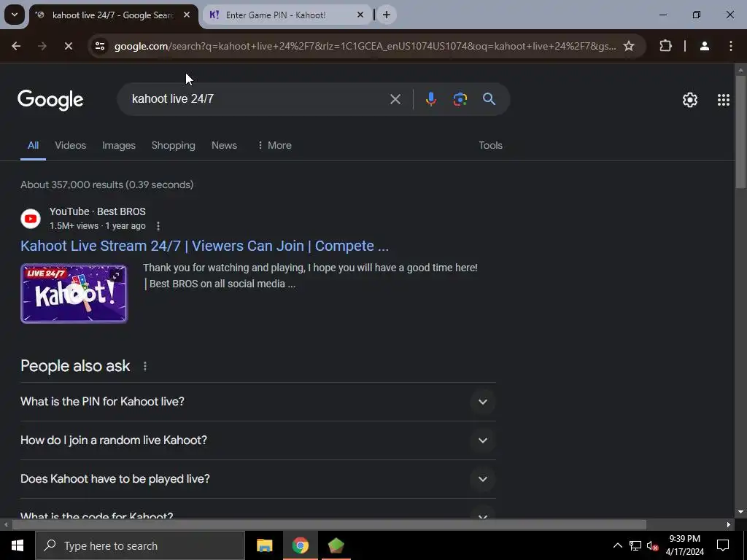Image resolution: width=747 pixels, height=560 pixels.
Task: Click the URL address bar text
Action: (365, 46)
